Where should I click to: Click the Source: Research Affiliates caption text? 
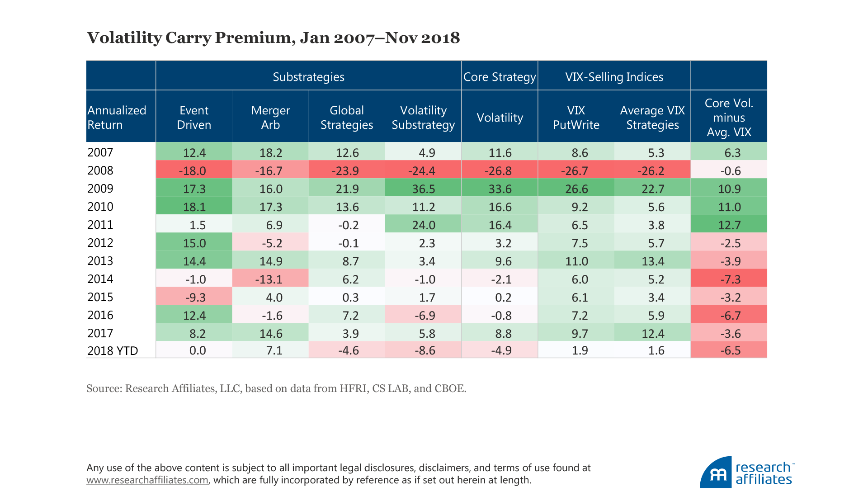276,388
